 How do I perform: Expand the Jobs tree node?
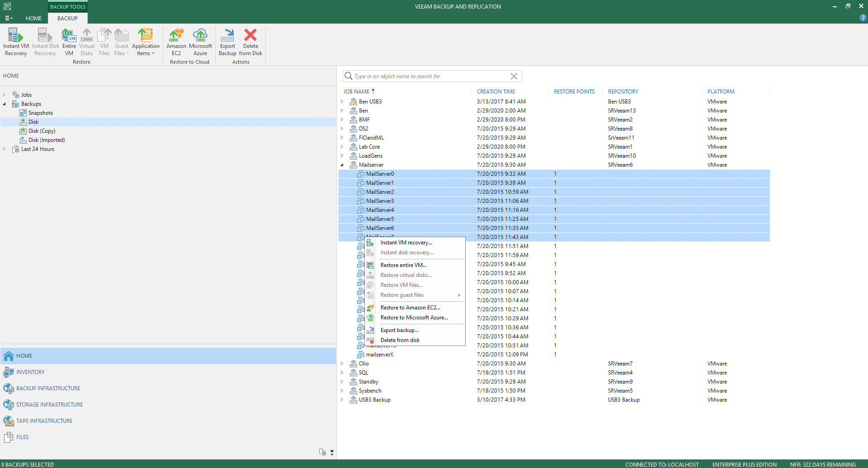point(5,95)
